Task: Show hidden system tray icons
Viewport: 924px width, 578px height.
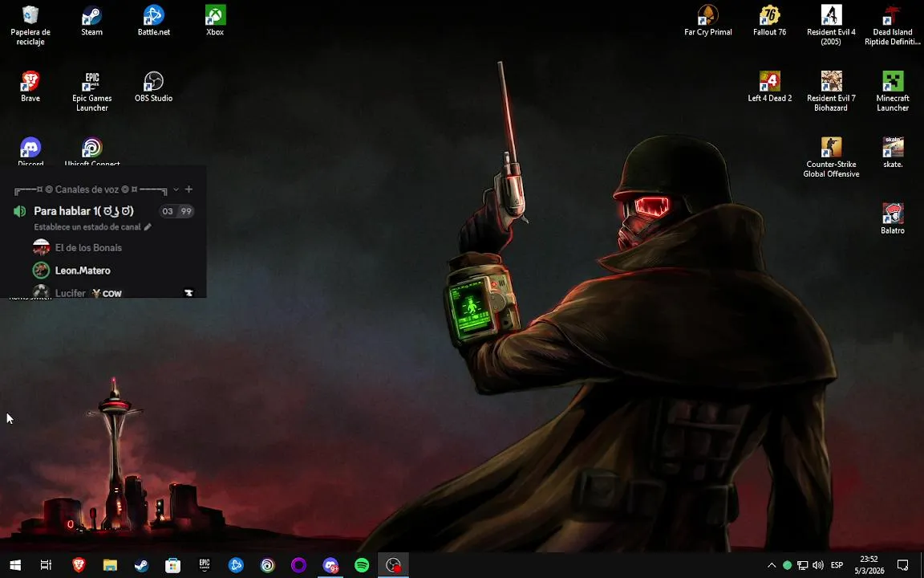Action: (772, 565)
